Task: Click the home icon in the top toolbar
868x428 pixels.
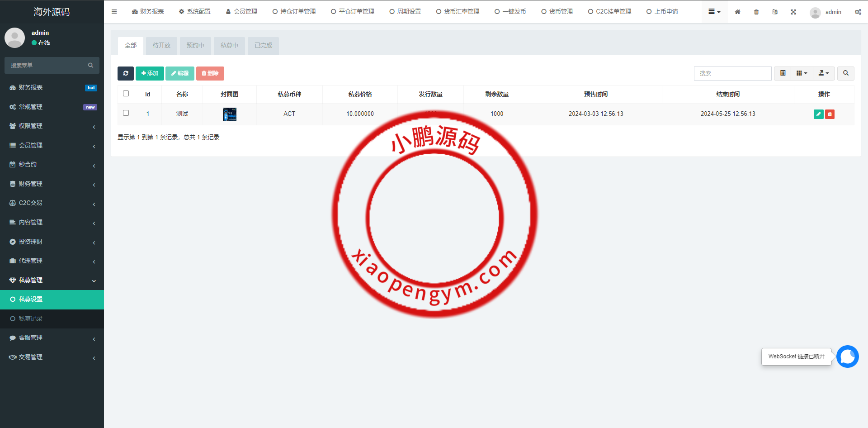Action: [x=737, y=12]
